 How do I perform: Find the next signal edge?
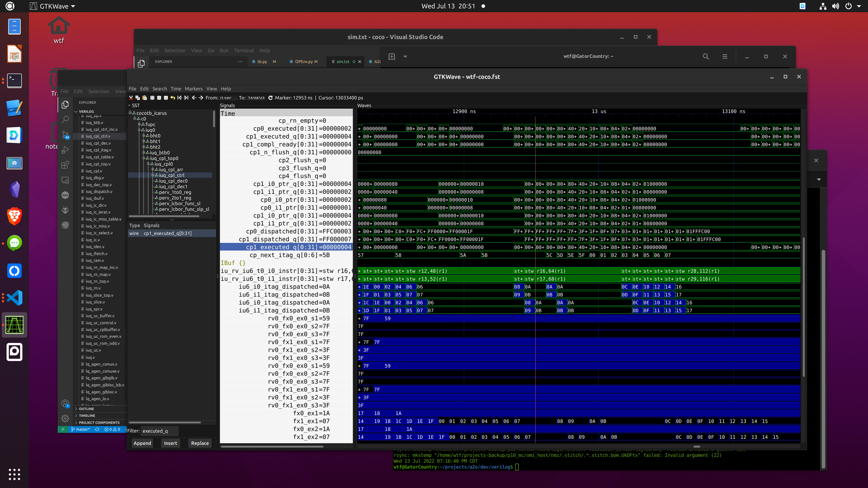click(x=201, y=98)
